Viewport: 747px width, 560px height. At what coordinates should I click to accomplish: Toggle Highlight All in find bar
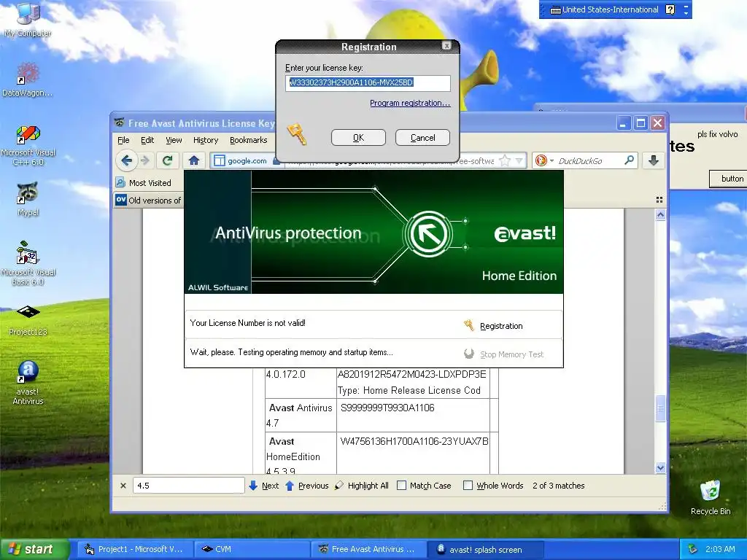coord(362,486)
